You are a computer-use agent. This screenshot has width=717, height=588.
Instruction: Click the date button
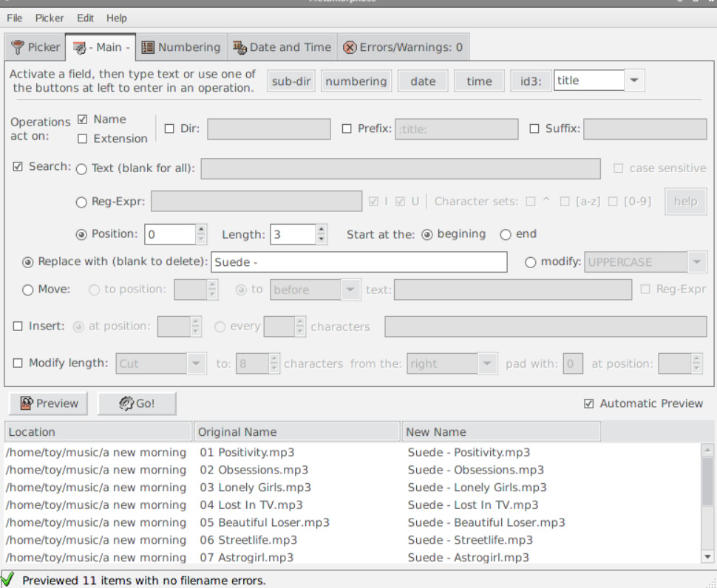point(423,81)
